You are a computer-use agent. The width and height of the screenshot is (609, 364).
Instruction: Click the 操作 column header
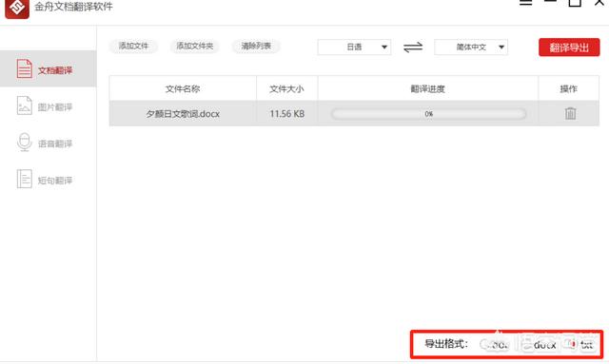coord(569,89)
